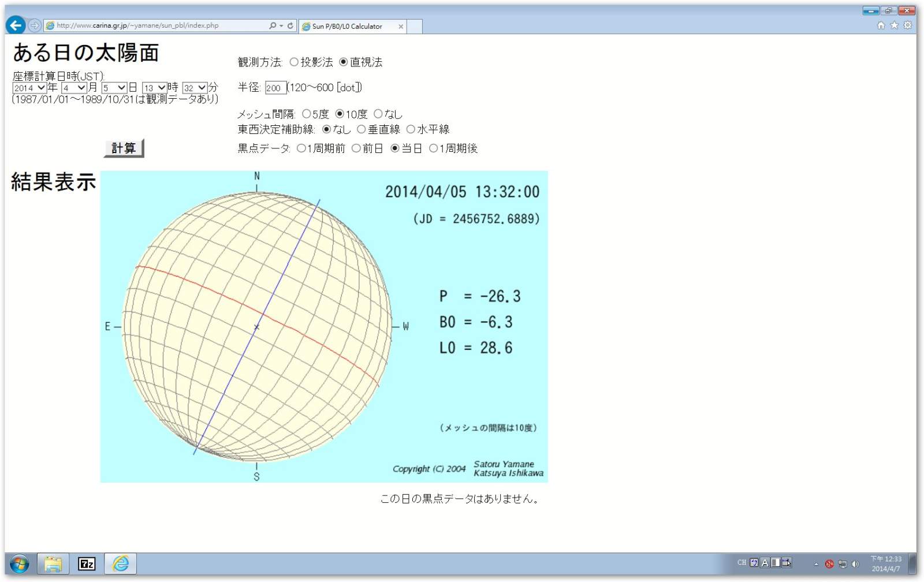Switch to Sun P/B0/L0 Calculator tab
Screen dimensions: 924x582
(x=348, y=27)
